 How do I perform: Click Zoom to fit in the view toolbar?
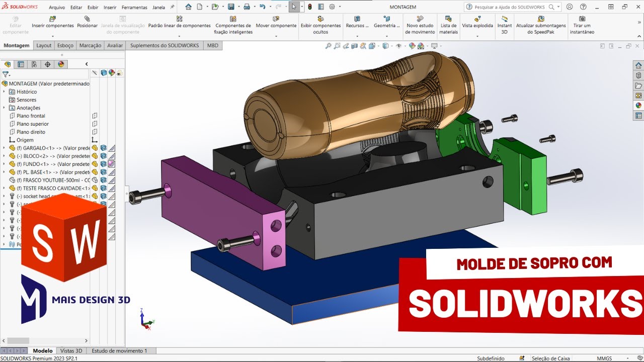[329, 46]
